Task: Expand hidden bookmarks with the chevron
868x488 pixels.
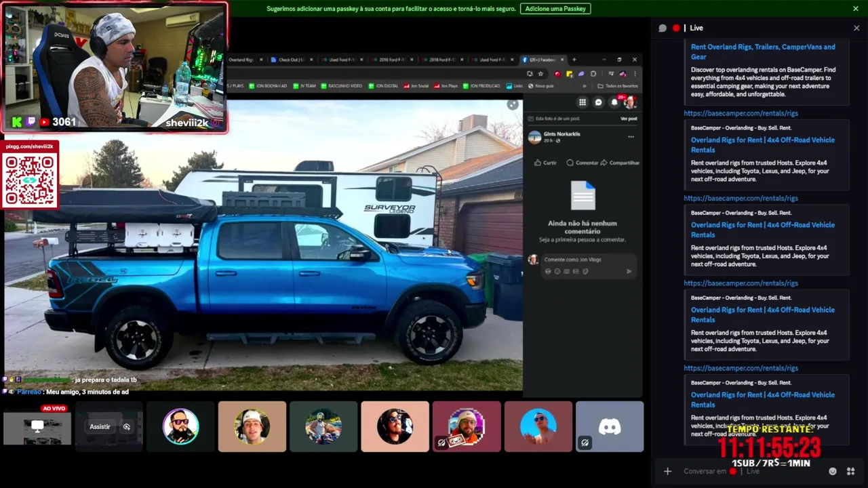Action: (x=584, y=86)
